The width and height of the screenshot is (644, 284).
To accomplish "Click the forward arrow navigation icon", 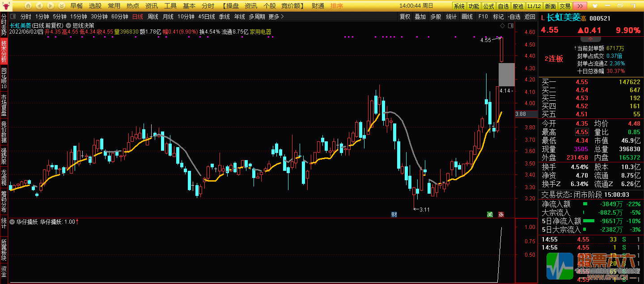I will point(50,6).
